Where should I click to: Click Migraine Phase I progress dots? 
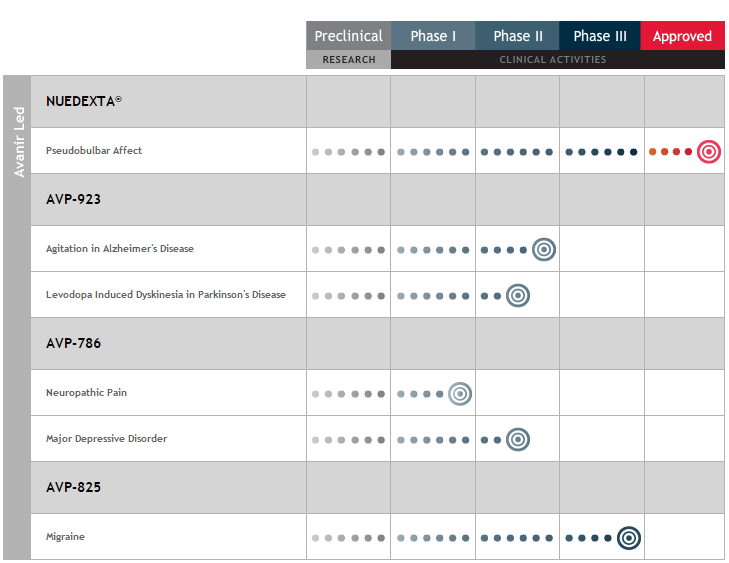point(433,538)
